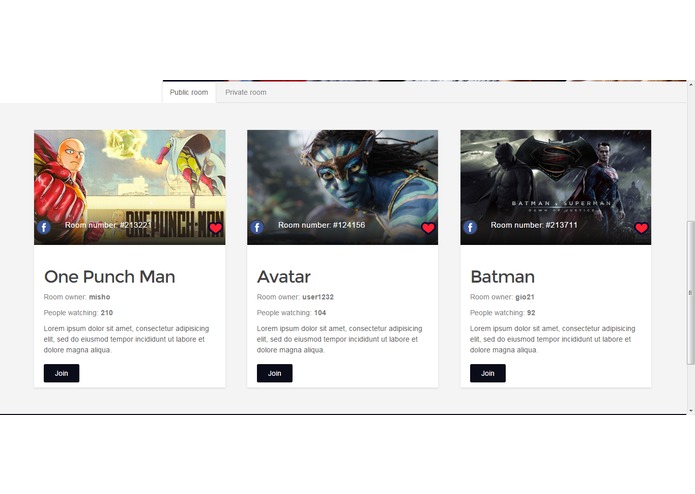Join the Avatar room

pyautogui.click(x=275, y=373)
